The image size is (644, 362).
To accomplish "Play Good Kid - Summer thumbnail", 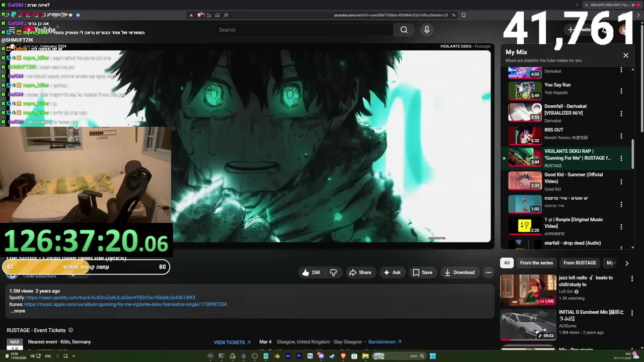I will 525,181.
